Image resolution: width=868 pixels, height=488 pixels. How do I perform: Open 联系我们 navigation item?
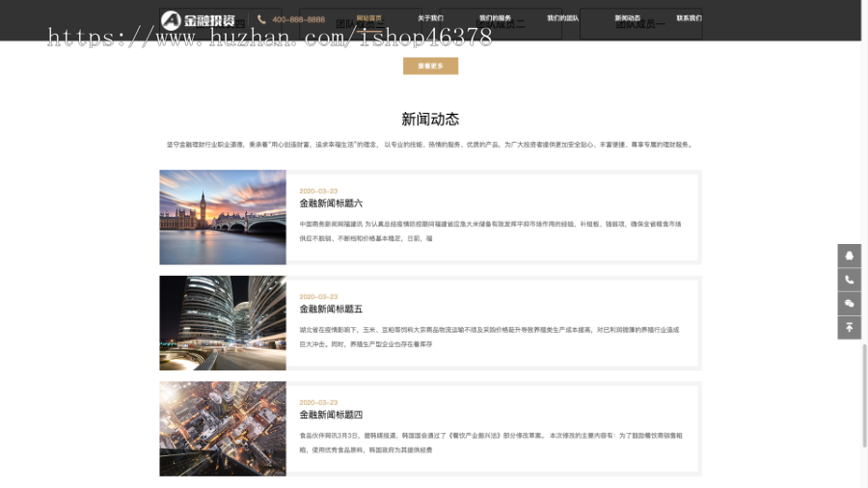coord(690,18)
